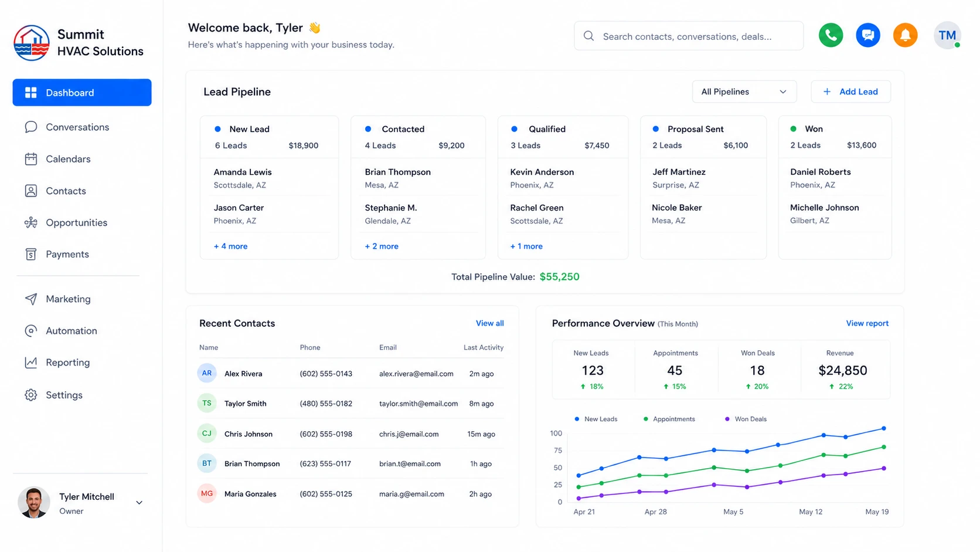Open Rachel Green qualified lead card
The image size is (980, 552).
[563, 214]
